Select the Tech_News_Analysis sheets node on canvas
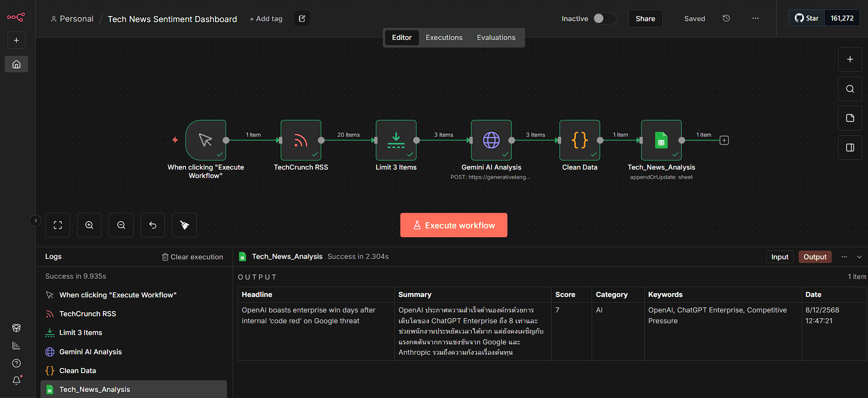Viewport: 868px width, 398px height. (x=661, y=140)
